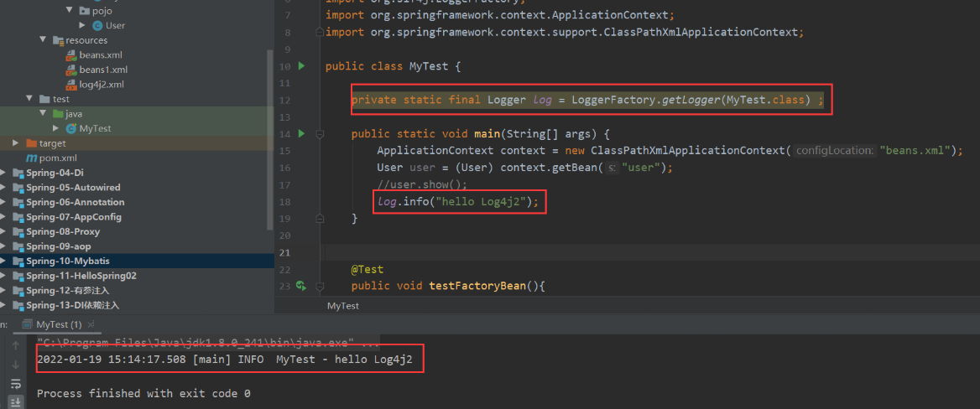980x409 pixels.
Task: Expand the User class node
Action: [82, 26]
